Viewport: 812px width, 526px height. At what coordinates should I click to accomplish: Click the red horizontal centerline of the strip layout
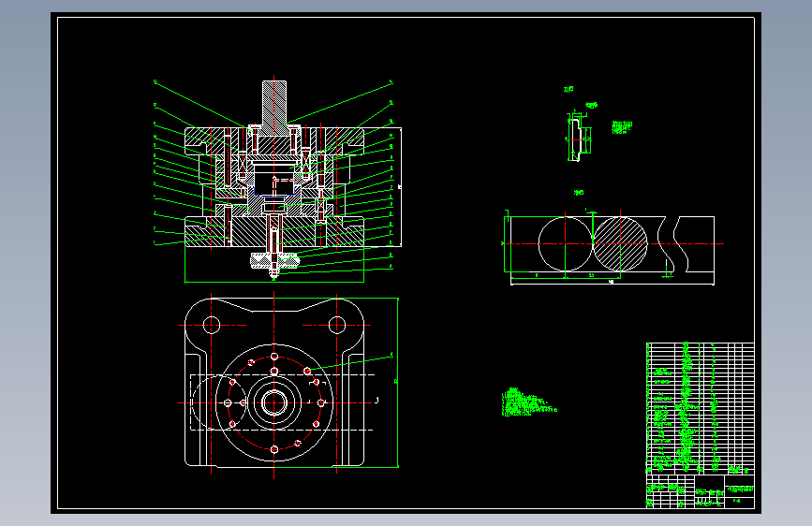(x=613, y=244)
